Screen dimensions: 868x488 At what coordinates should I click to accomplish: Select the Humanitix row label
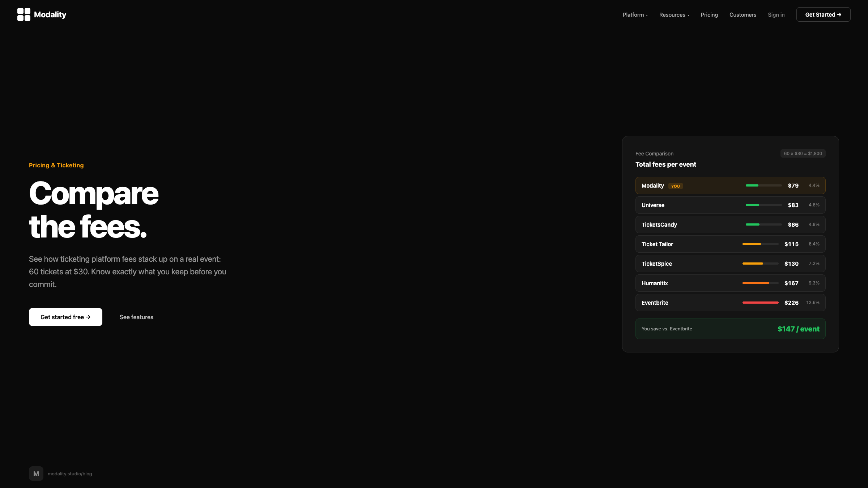pos(655,283)
